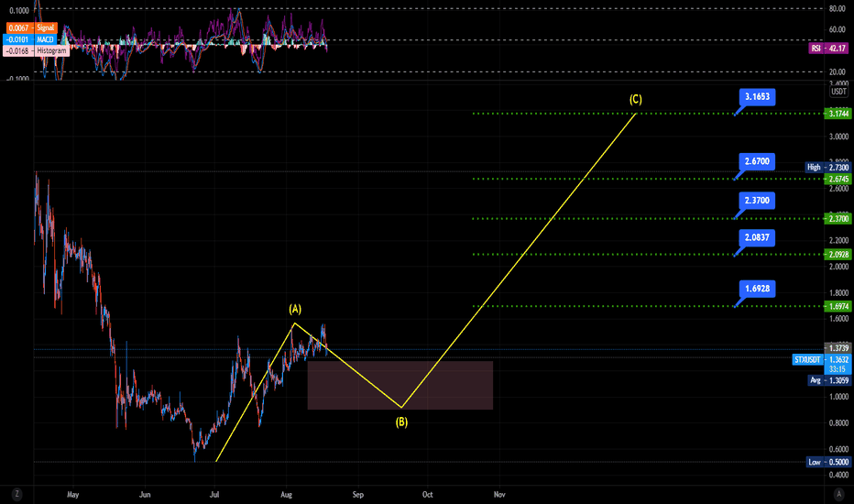Click the 1.0000 price scale value
Screen dimensions: 854x504
point(838,397)
